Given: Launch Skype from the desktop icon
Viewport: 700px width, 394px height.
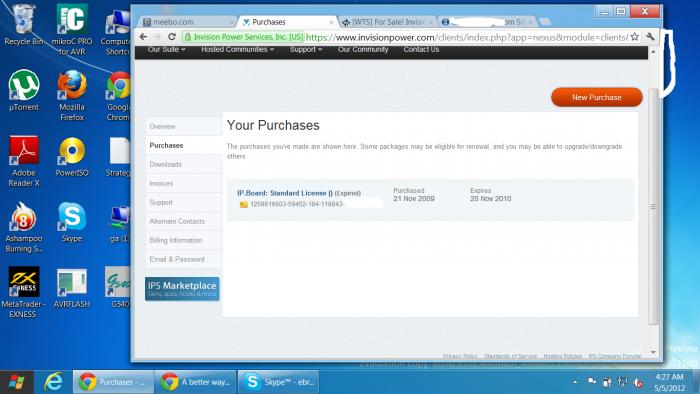Looking at the screenshot, I should (72, 222).
